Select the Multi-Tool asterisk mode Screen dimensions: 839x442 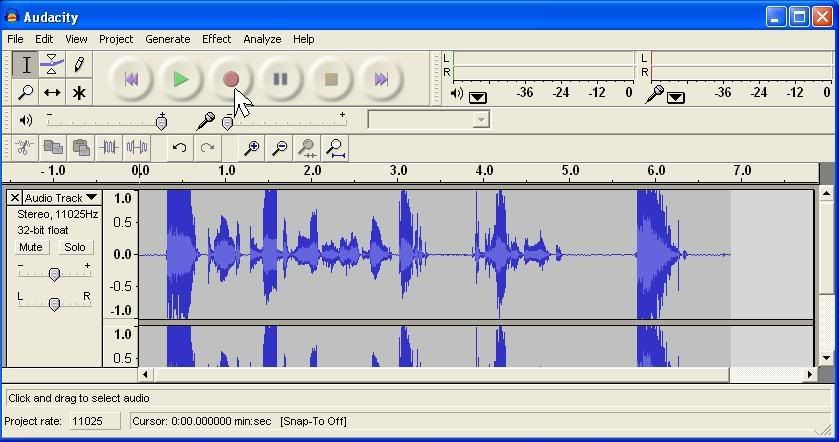click(x=79, y=92)
